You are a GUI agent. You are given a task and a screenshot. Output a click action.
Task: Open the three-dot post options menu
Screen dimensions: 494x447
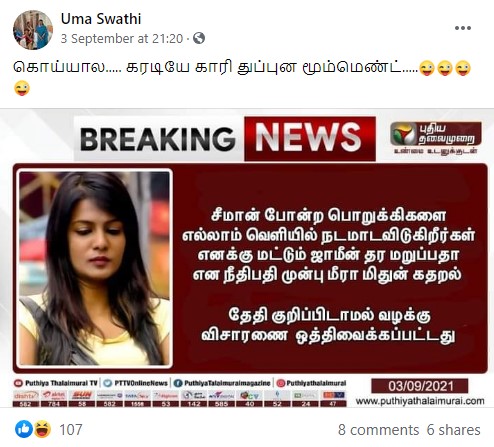(463, 28)
